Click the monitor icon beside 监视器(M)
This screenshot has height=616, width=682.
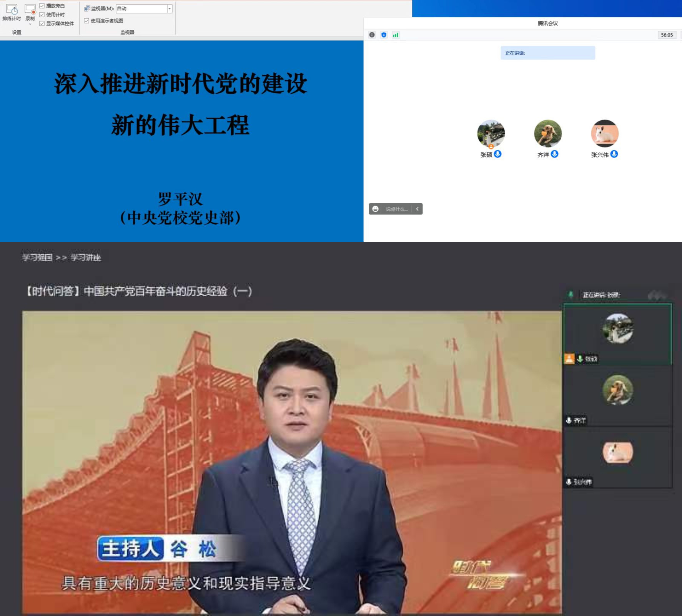[x=87, y=8]
